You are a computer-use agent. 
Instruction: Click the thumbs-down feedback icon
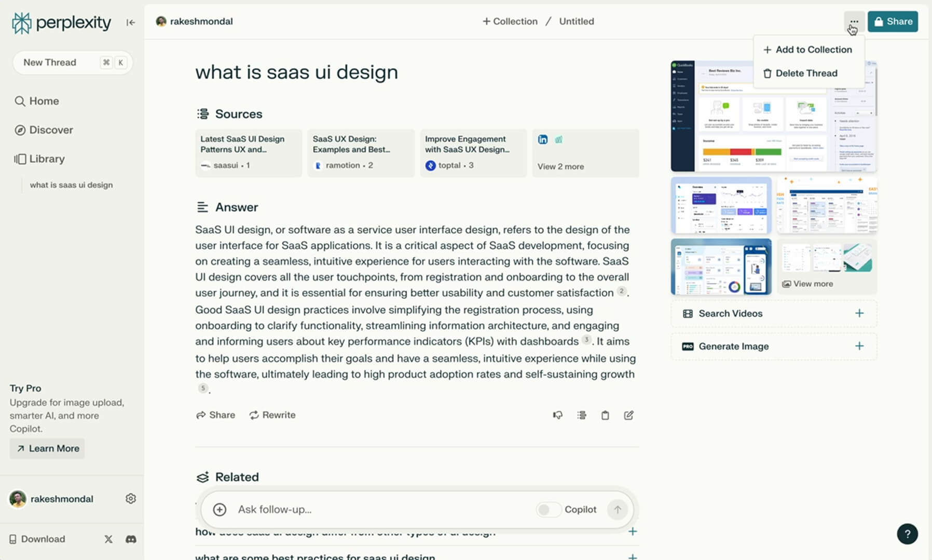[557, 415]
